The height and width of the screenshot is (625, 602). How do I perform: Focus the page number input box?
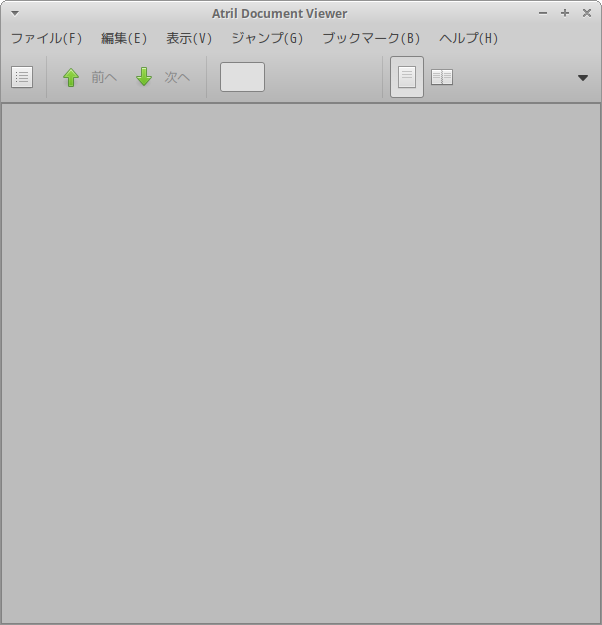point(242,77)
